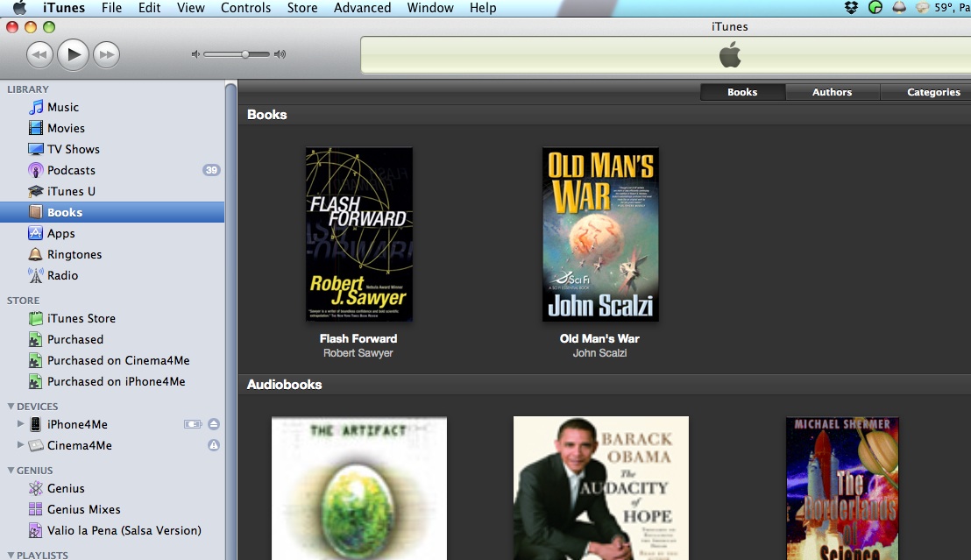The width and height of the screenshot is (971, 560).
Task: Select the Valio la Pena playlist icon
Action: point(36,530)
